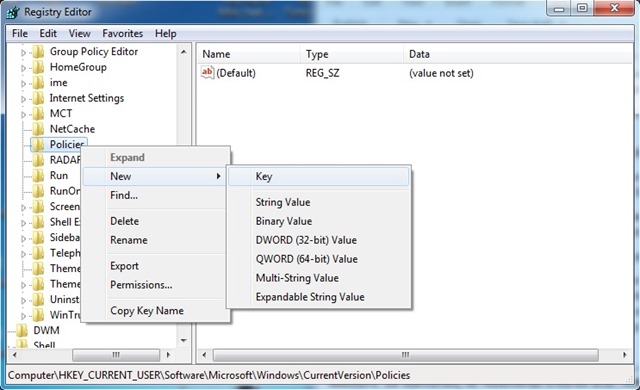Click the Policies folder icon
Screen dimensions: 640x390
pyautogui.click(x=38, y=144)
